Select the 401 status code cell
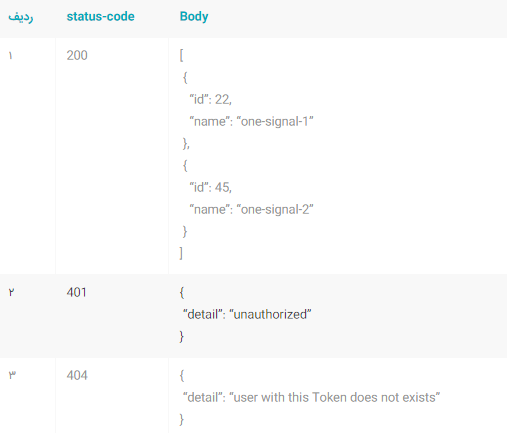Image resolution: width=507 pixels, height=433 pixels. (76, 292)
